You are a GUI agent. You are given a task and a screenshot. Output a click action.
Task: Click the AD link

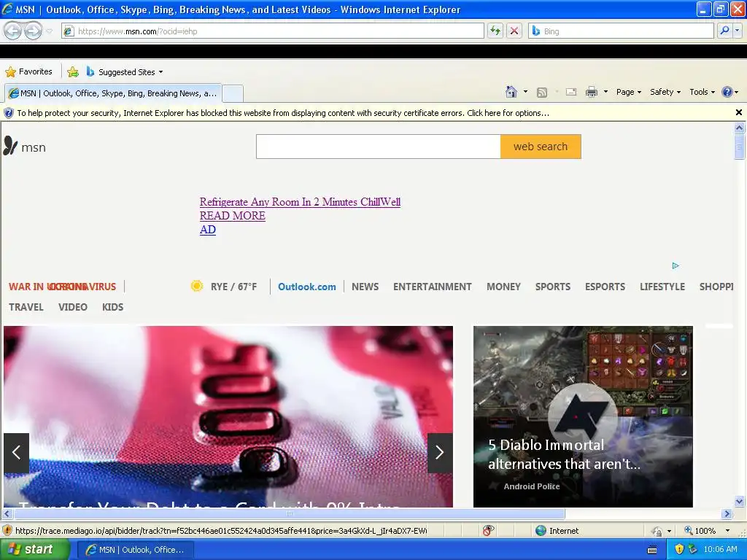click(208, 230)
